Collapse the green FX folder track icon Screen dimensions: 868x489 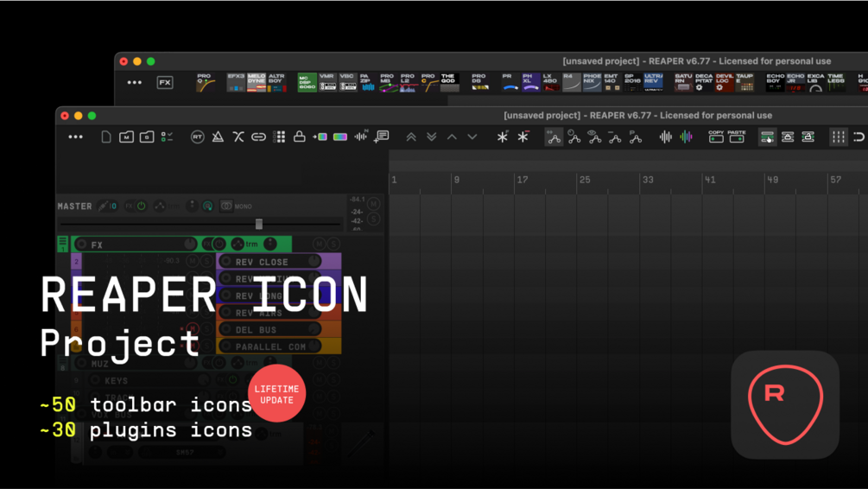[x=62, y=243]
